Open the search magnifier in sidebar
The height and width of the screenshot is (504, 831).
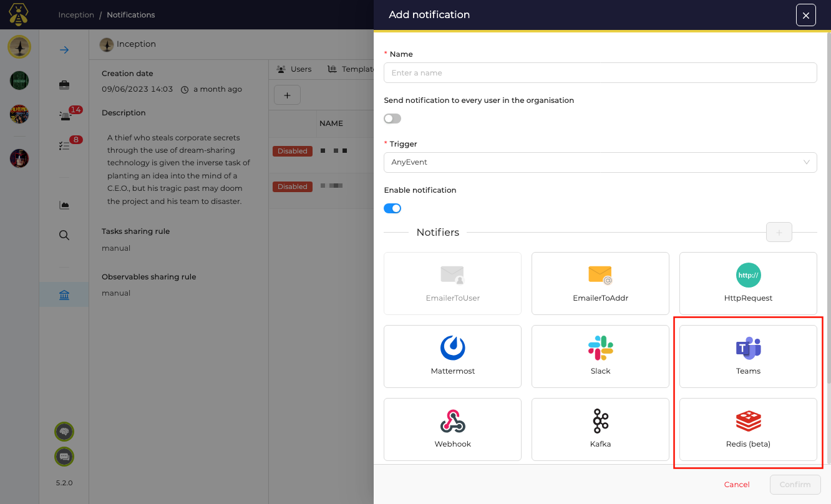point(64,235)
